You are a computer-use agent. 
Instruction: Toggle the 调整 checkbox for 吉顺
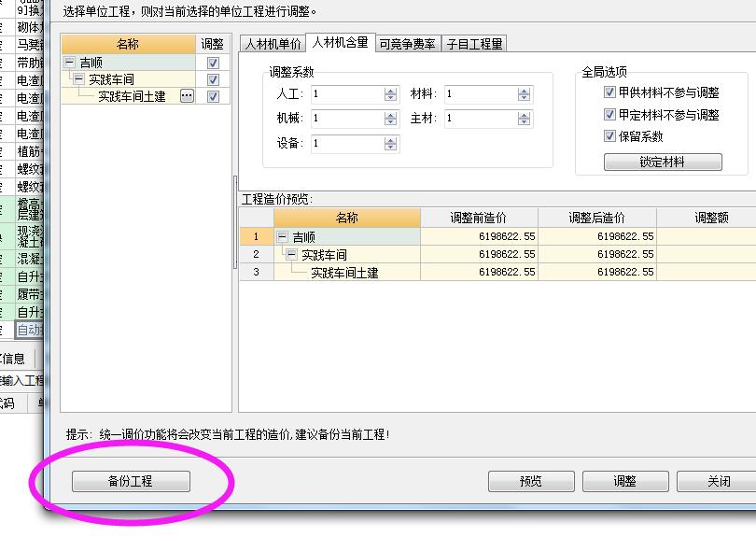click(x=213, y=63)
